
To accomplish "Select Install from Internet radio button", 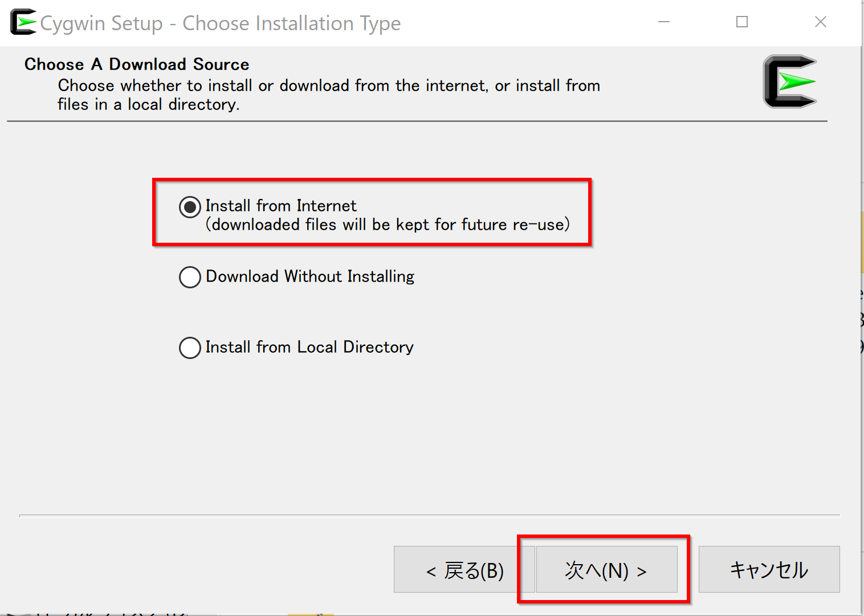I will (190, 207).
